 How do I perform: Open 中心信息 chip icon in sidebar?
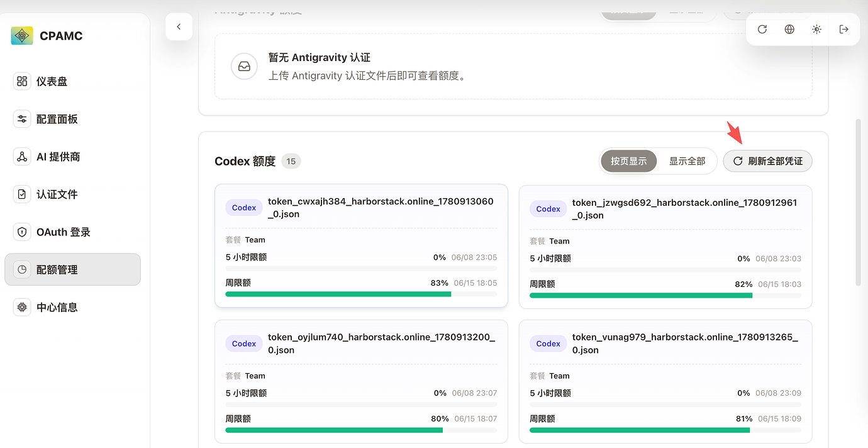22,307
